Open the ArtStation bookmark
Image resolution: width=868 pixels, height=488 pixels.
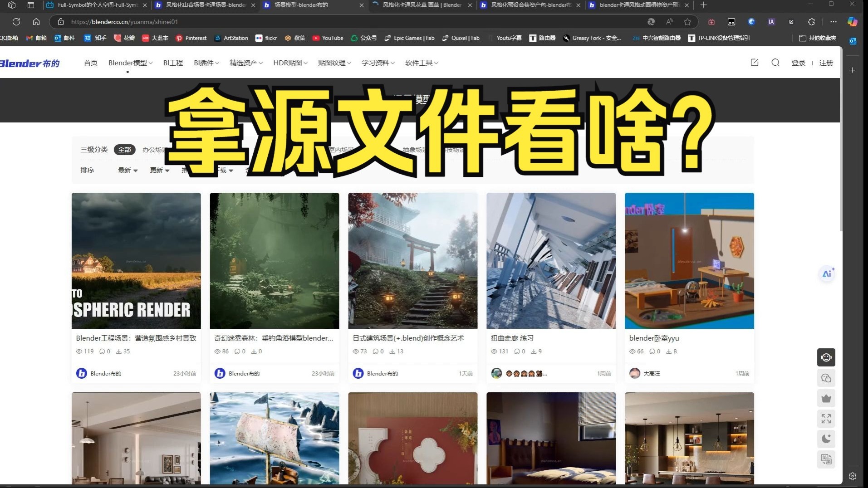click(231, 38)
